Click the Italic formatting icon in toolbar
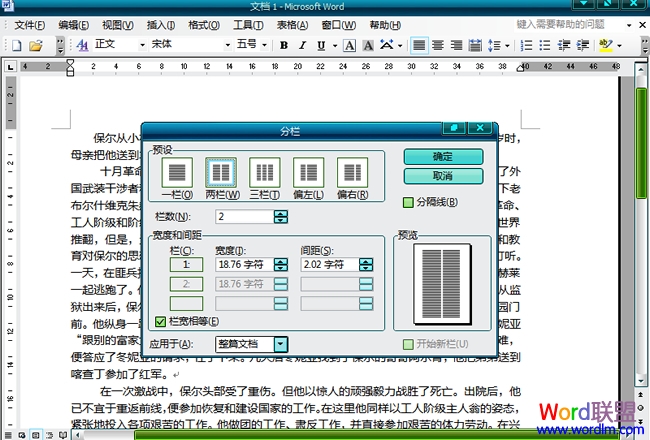Screen dimensions: 650x440 pos(300,45)
